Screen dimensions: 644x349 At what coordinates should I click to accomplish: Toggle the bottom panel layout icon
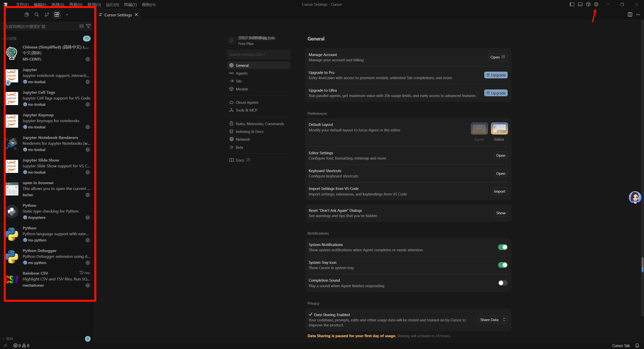tap(580, 4)
